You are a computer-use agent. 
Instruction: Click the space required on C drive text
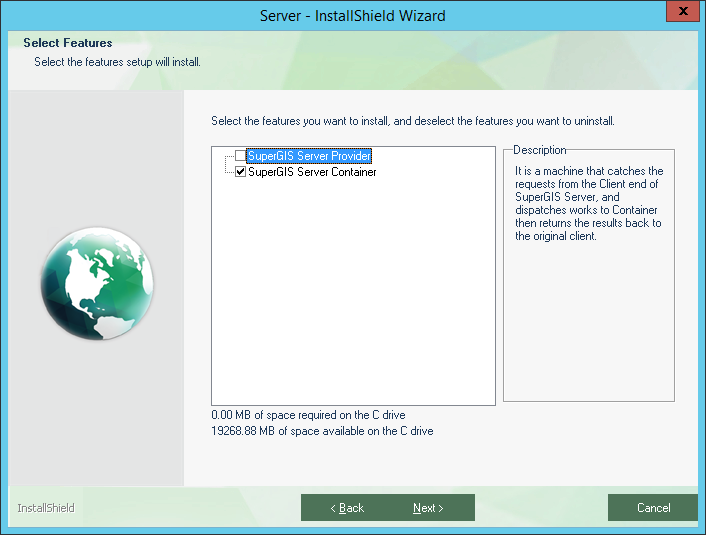click(x=308, y=415)
